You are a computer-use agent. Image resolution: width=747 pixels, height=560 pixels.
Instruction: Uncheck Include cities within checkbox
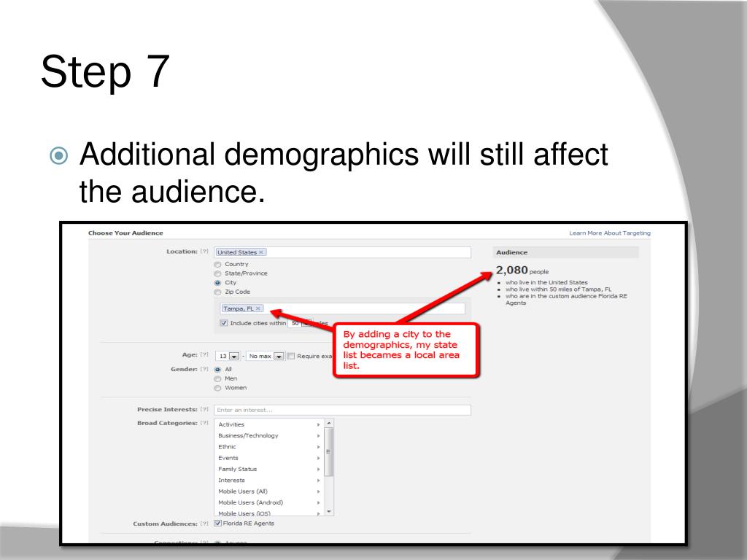click(x=224, y=323)
